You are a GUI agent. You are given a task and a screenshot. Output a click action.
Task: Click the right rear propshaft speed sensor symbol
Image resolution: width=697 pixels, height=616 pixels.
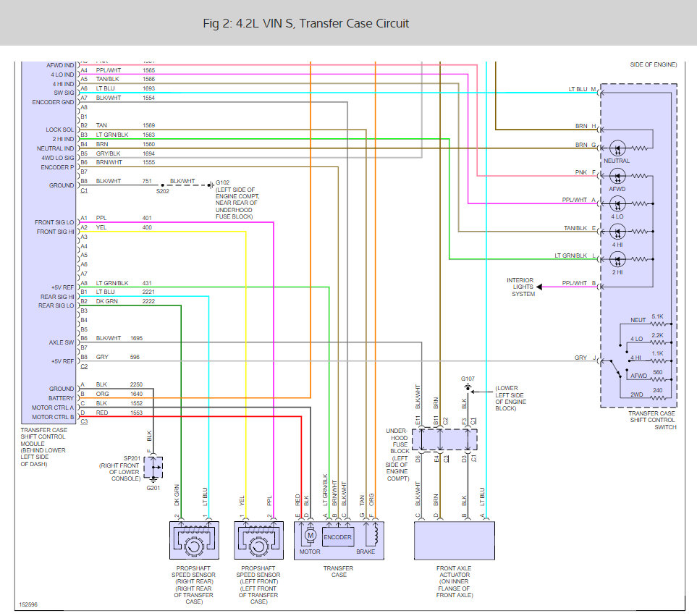[x=194, y=540]
